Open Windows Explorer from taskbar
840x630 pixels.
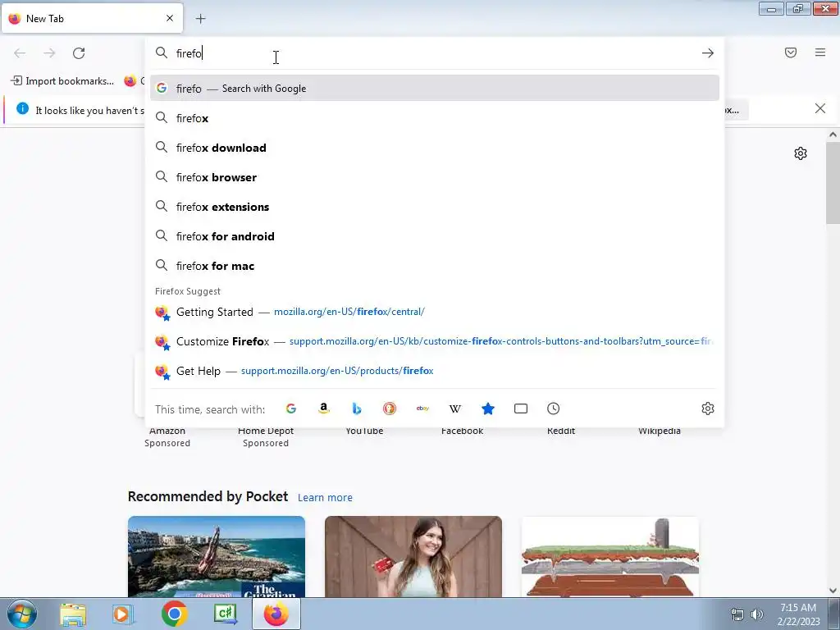tap(73, 614)
